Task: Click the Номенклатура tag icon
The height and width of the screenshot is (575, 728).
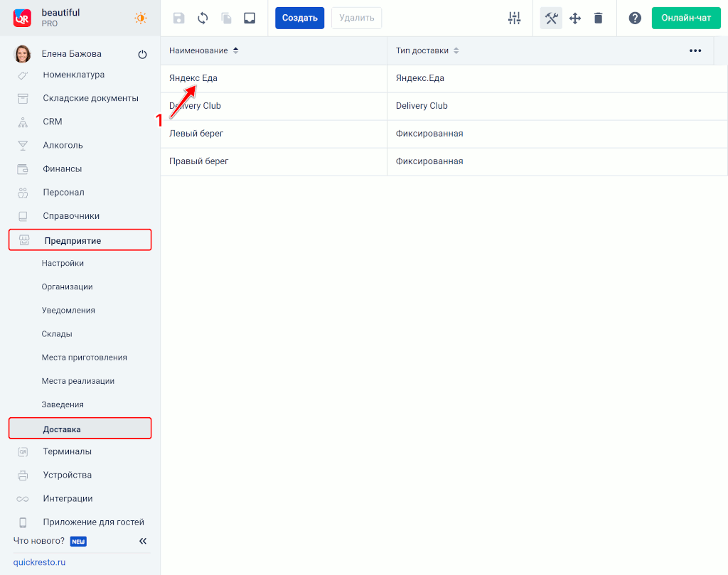Action: tap(23, 75)
